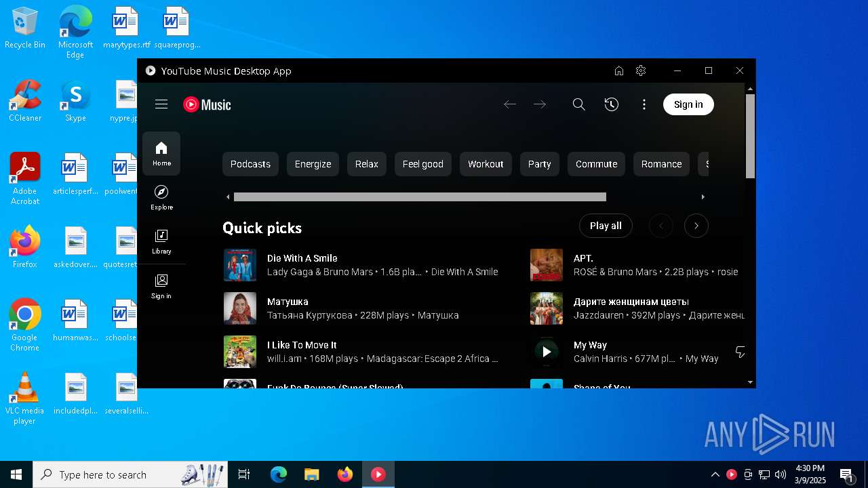Click the vertical scrollbar thumb in app
The height and width of the screenshot is (488, 868).
coord(750,136)
